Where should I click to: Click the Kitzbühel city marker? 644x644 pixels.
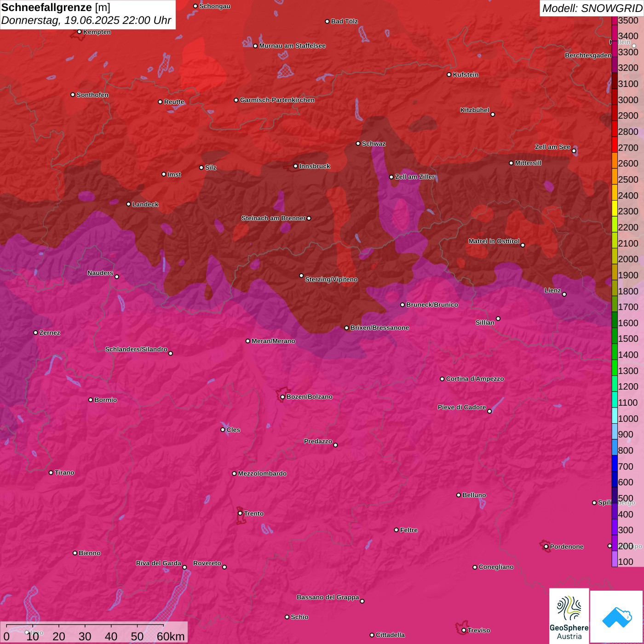tap(493, 115)
